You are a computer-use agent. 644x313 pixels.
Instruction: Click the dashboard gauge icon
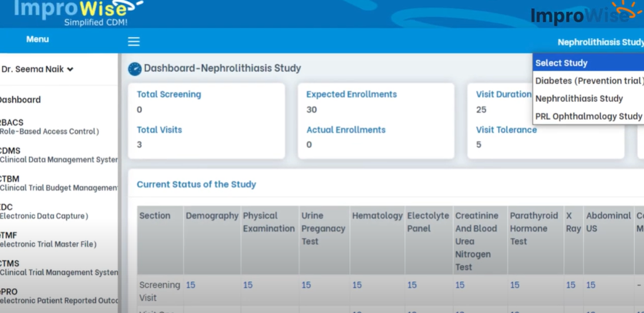point(135,69)
